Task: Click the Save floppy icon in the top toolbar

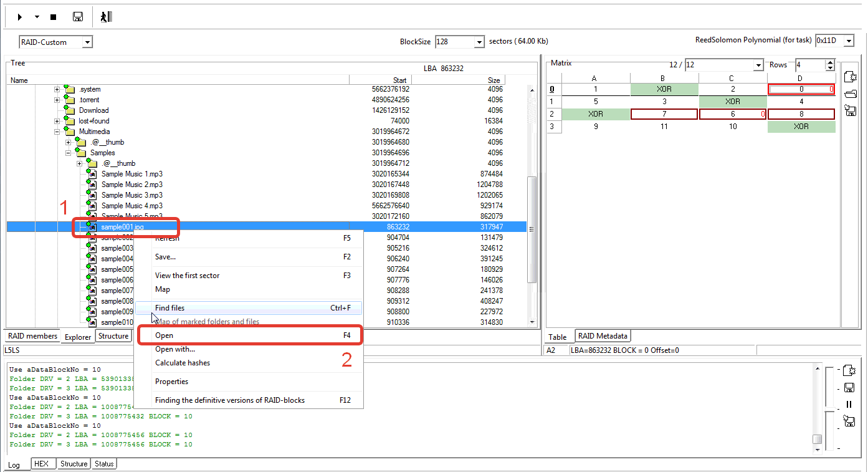Action: pyautogui.click(x=78, y=17)
